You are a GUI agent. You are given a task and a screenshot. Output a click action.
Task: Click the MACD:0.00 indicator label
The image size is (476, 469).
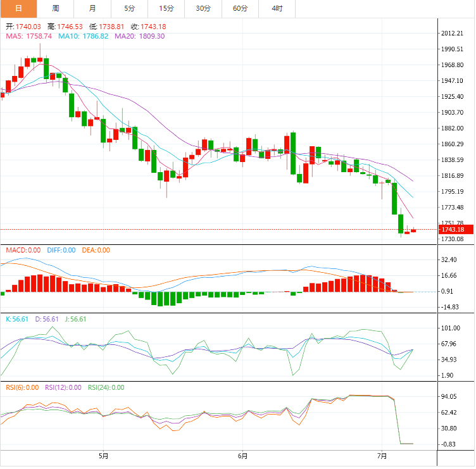click(23, 250)
